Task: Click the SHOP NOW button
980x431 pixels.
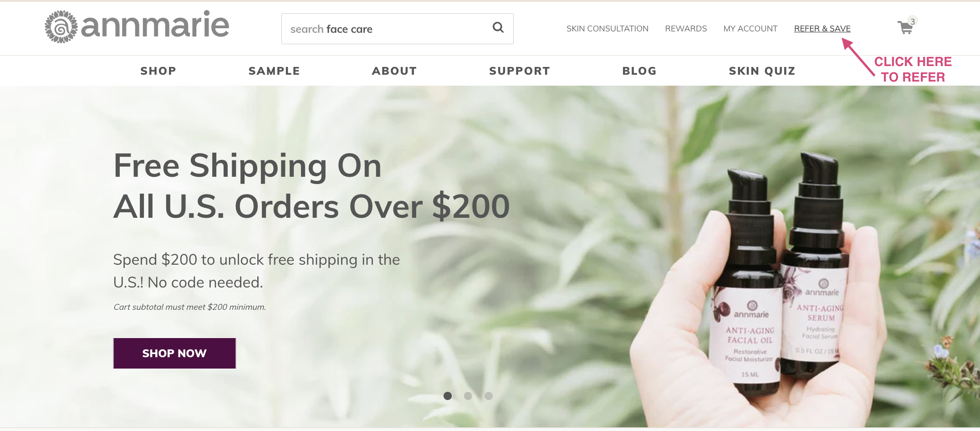Action: [174, 353]
